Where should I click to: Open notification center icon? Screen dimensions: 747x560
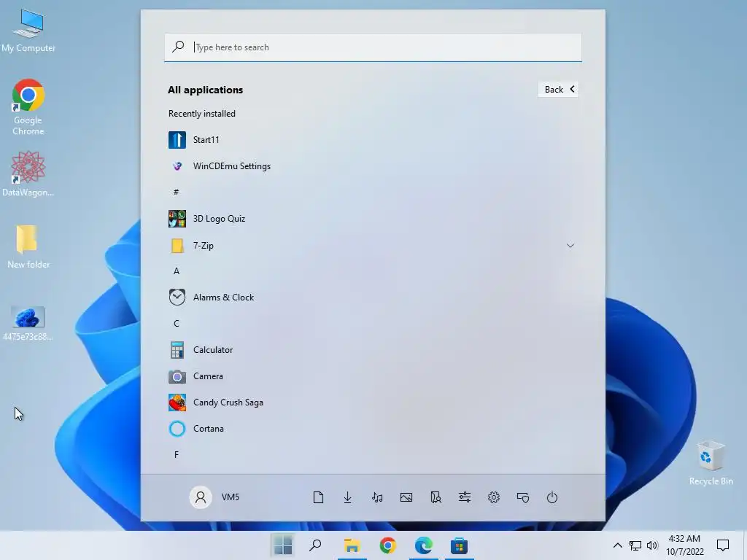click(723, 545)
